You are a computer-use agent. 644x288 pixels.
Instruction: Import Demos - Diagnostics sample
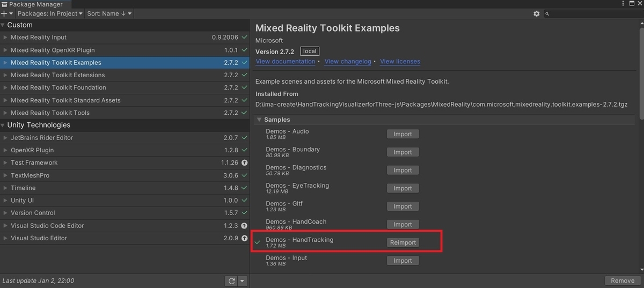[x=402, y=171]
